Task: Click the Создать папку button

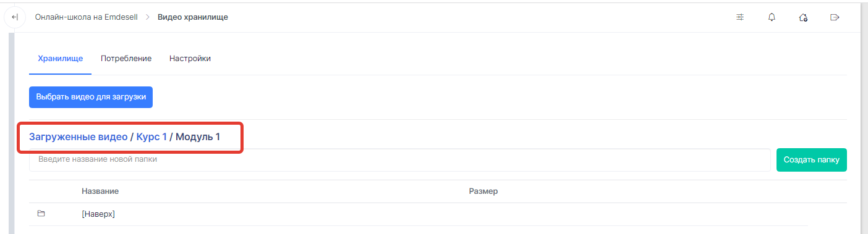Action: 812,160
